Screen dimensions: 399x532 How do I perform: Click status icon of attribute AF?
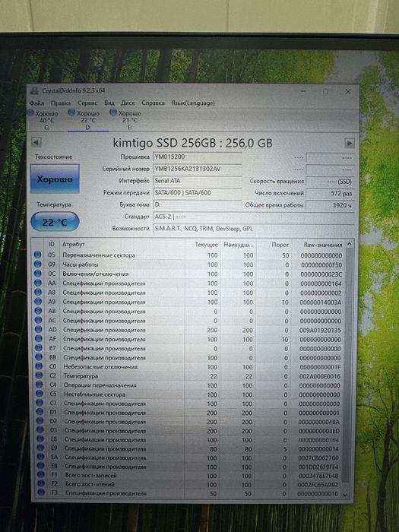point(39,339)
